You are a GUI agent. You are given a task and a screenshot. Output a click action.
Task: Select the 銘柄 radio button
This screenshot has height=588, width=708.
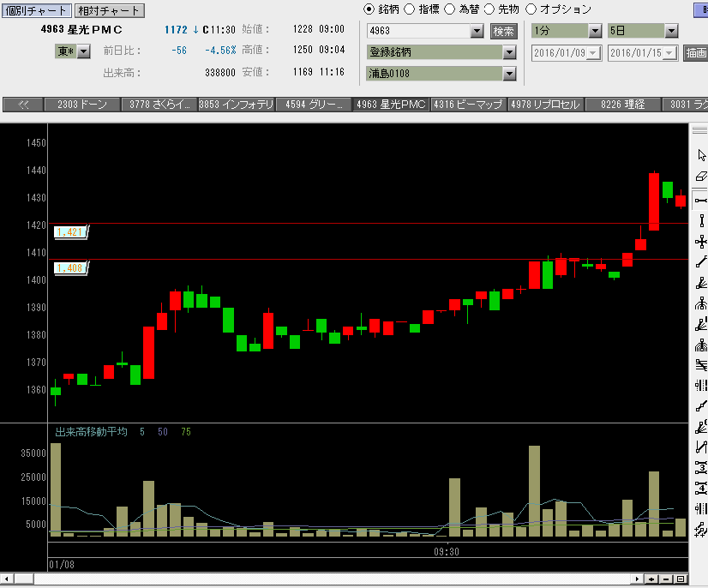pos(369,9)
